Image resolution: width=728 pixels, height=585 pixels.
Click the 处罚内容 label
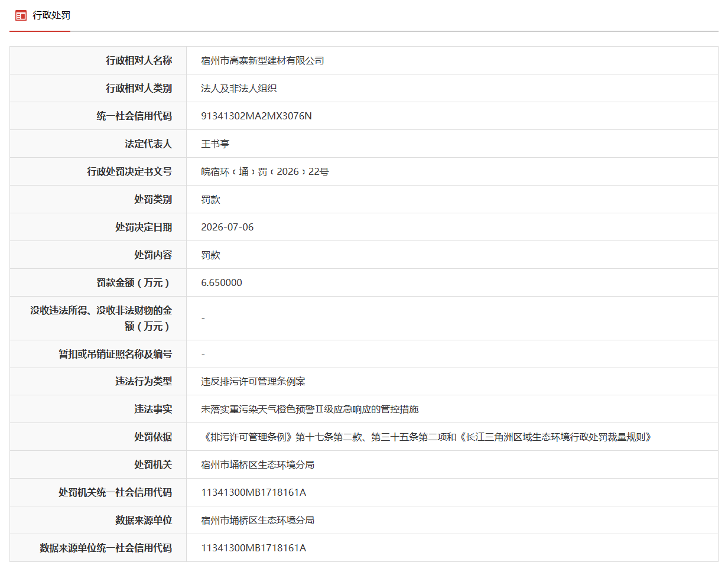click(x=153, y=255)
